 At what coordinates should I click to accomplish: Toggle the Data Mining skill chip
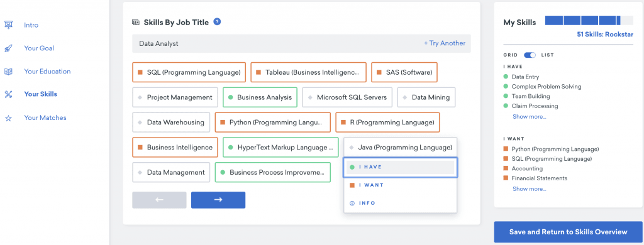pyautogui.click(x=426, y=97)
